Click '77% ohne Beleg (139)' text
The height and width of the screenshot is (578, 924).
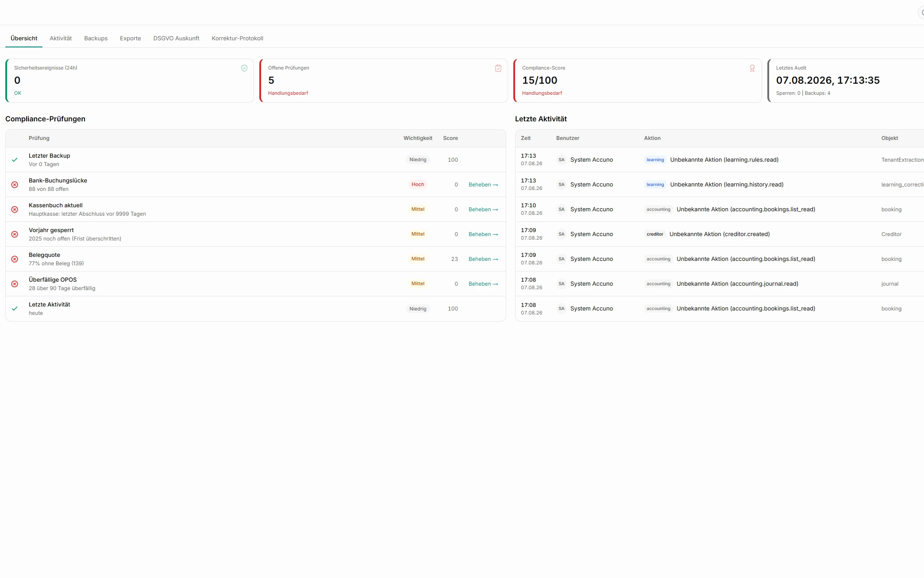click(56, 264)
